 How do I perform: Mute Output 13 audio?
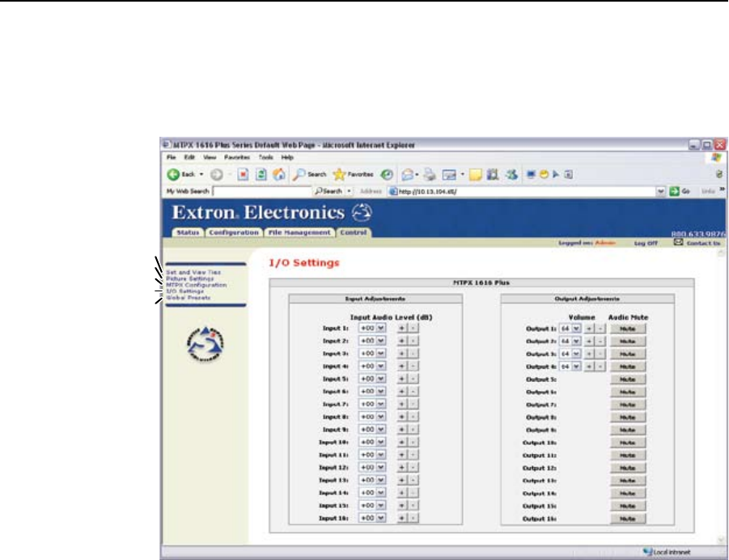[x=627, y=481]
